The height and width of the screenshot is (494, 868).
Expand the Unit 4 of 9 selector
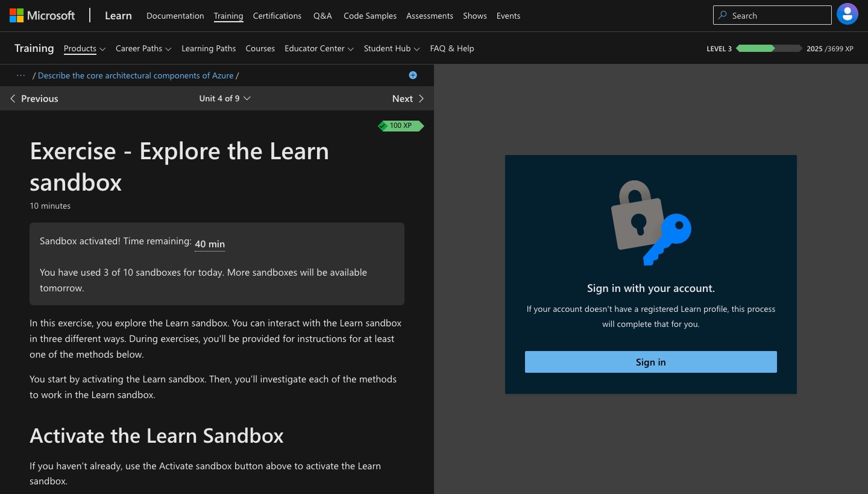click(225, 98)
